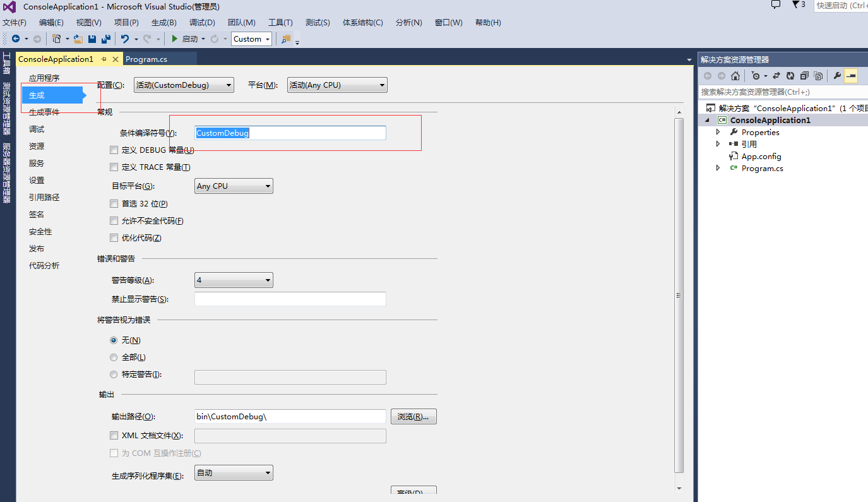868x502 pixels.
Task: Open the 调试(D) Debug menu
Action: (x=202, y=23)
